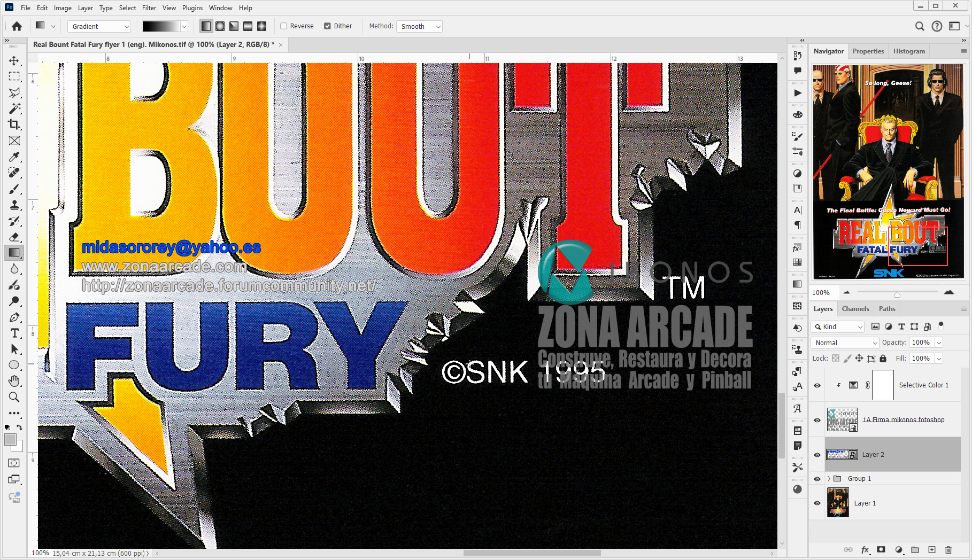The width and height of the screenshot is (972, 560).
Task: Uncheck the Dither checkbox
Action: pos(327,26)
